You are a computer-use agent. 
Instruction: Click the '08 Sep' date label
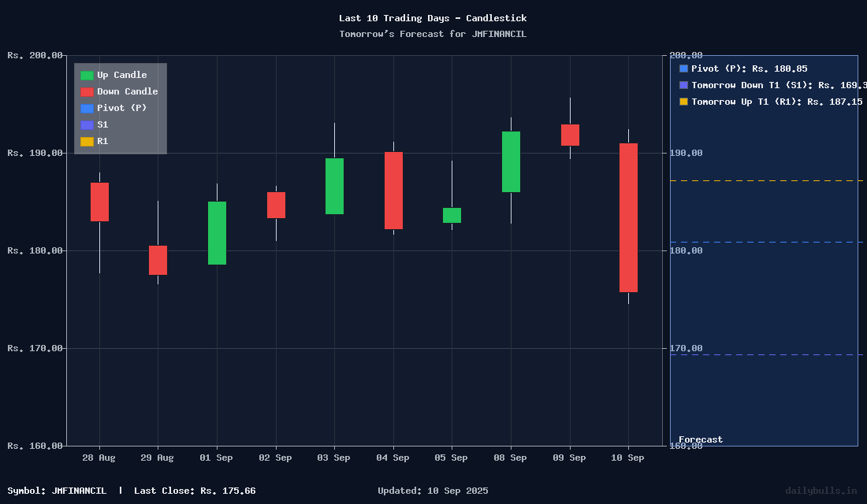[x=511, y=458]
